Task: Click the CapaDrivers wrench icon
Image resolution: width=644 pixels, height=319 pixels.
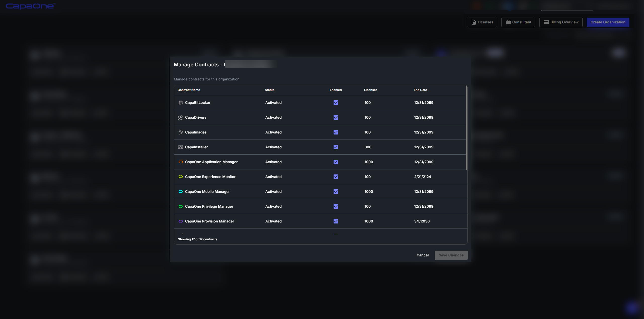Action: 180,117
